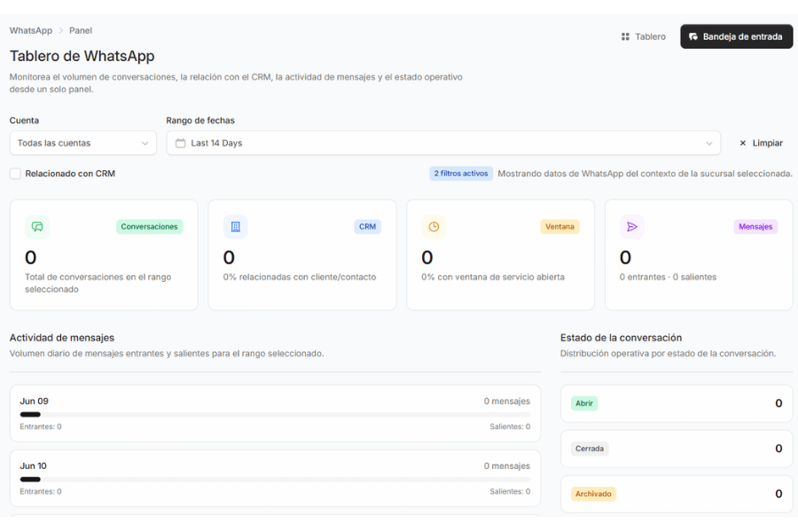Click the WhatsApp breadcrumb link

point(30,30)
